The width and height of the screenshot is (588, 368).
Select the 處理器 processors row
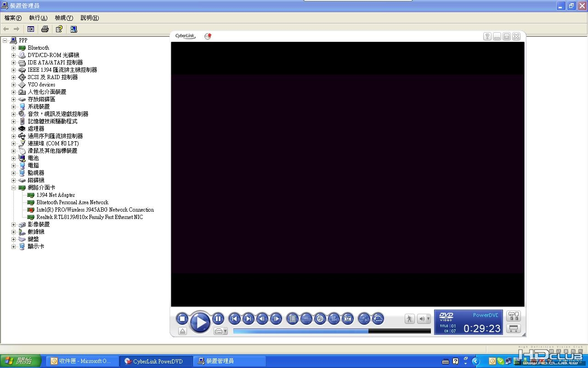tap(36, 129)
